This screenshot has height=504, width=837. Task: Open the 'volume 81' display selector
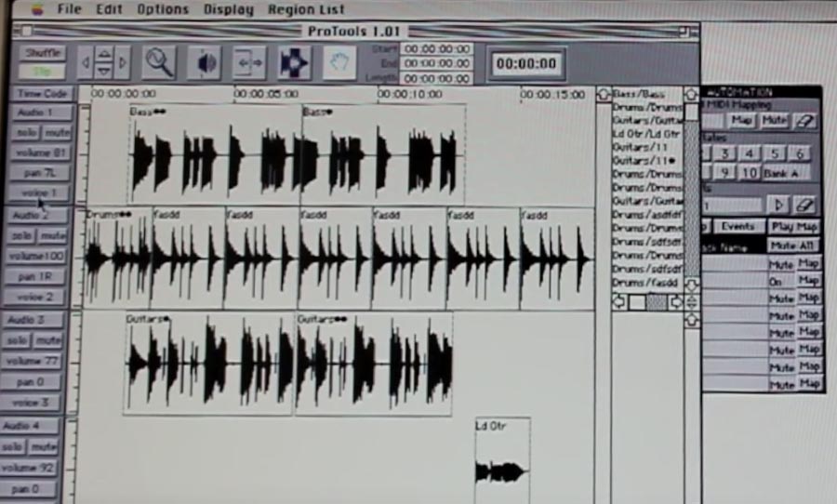coord(40,153)
